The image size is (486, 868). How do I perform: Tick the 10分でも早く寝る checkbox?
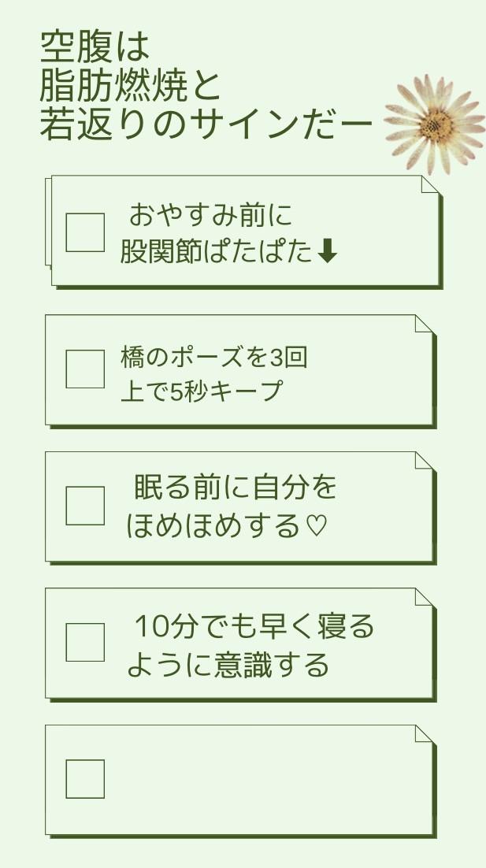[x=85, y=642]
